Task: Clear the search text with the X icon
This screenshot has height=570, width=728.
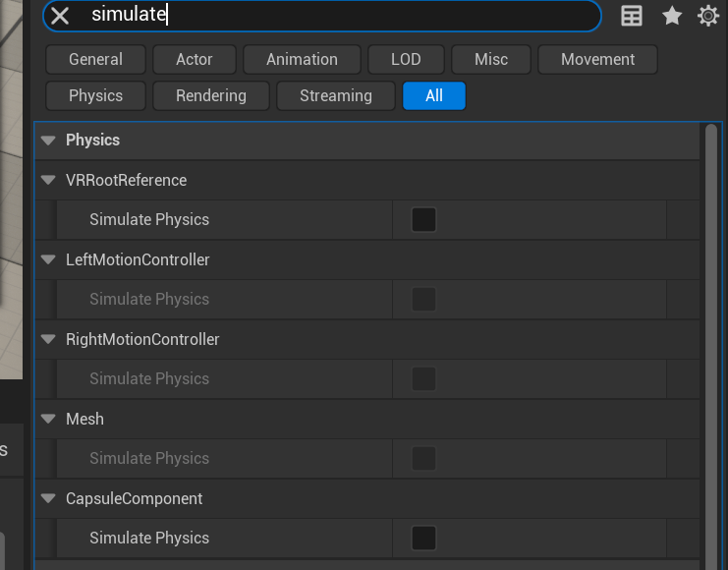Action: tap(60, 15)
